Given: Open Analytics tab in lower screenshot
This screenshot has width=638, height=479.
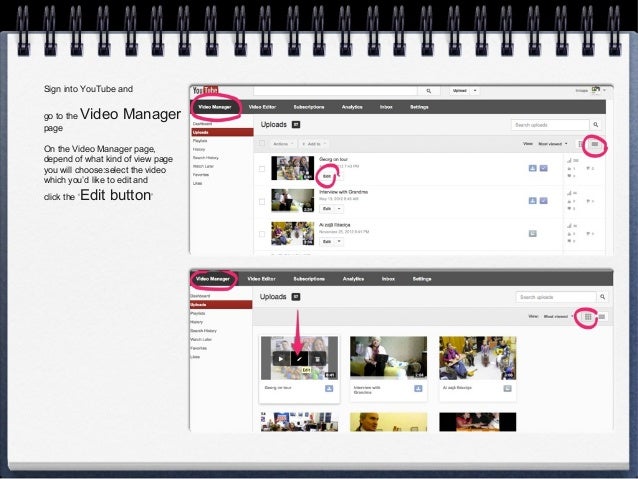Looking at the screenshot, I should 353,279.
